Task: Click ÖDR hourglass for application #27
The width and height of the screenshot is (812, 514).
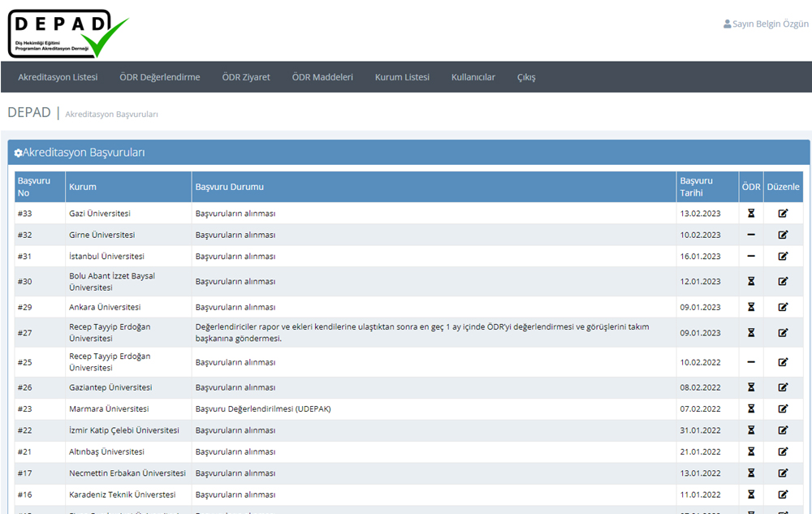Action: [x=751, y=333]
